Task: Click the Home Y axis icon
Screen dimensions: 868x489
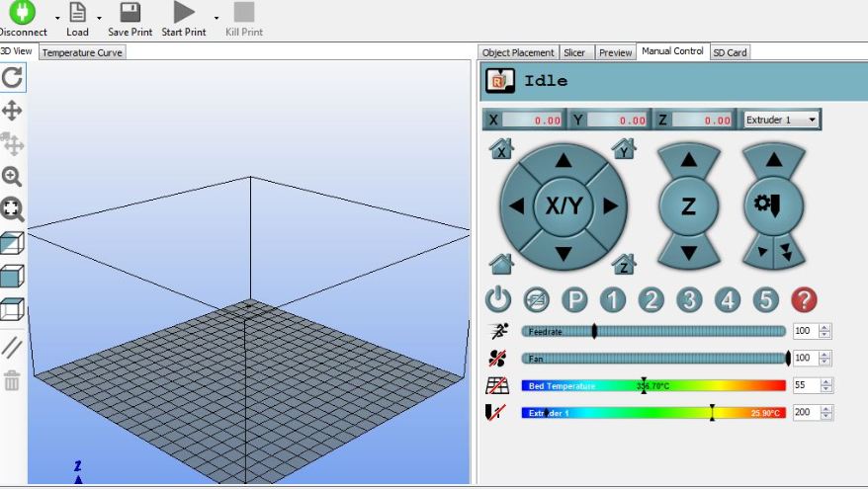Action: click(x=624, y=149)
